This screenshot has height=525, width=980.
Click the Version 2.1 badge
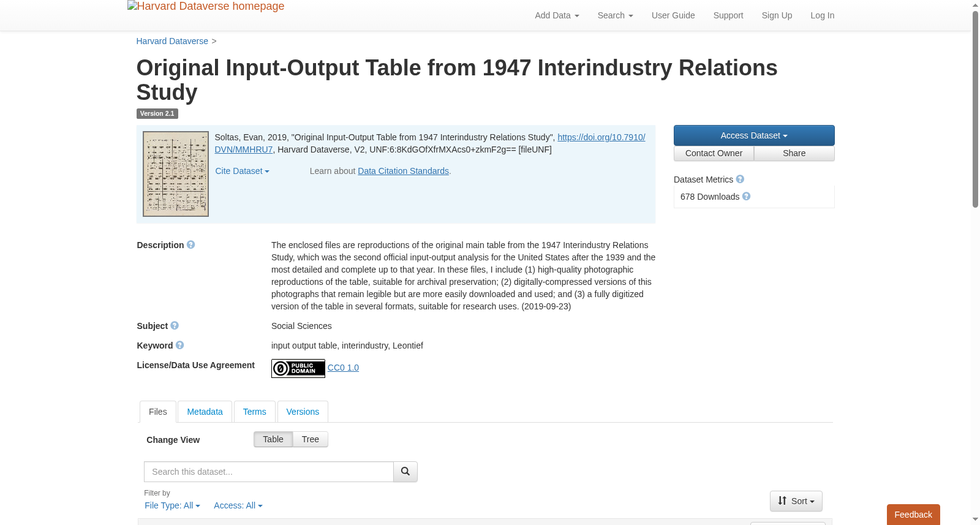click(x=157, y=113)
